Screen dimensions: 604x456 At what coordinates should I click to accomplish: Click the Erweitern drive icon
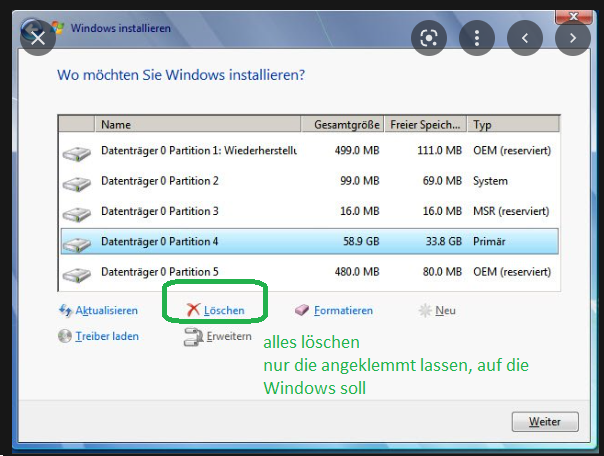(x=193, y=337)
